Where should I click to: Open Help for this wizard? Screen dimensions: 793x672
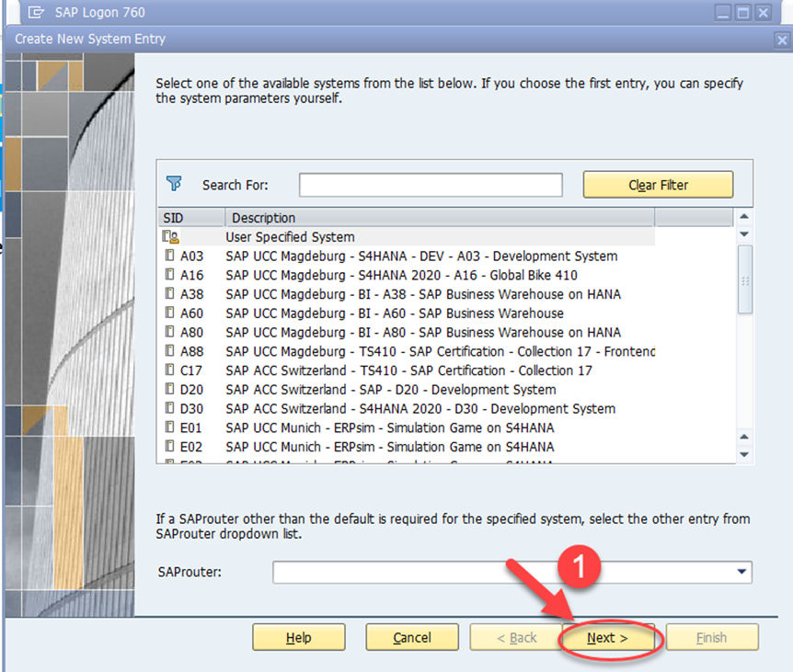tap(299, 638)
